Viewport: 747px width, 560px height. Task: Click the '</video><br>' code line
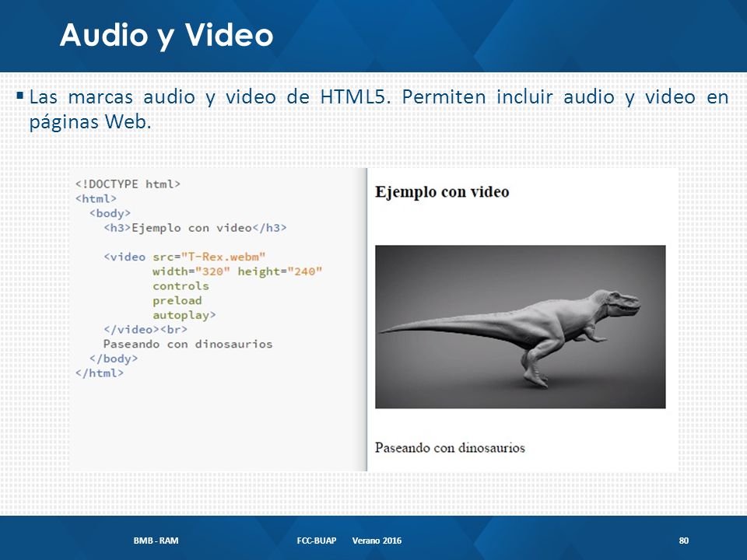tap(146, 330)
